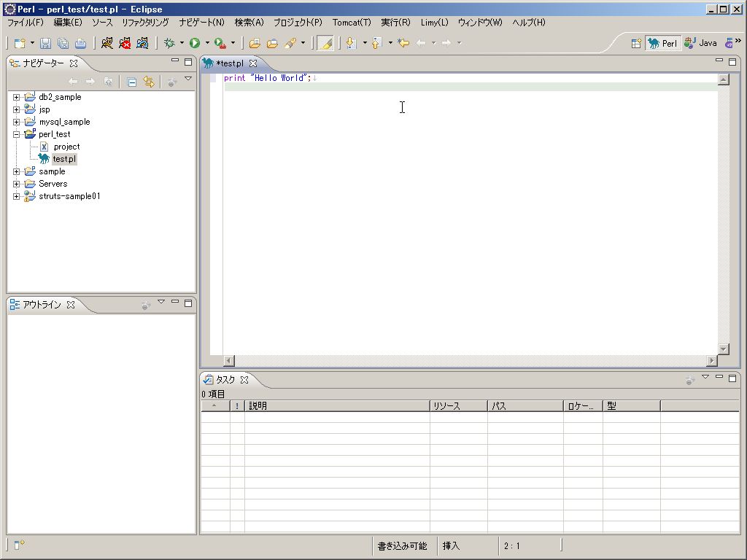The width and height of the screenshot is (747, 560).
Task: Open the 編集(E) menu
Action: click(x=68, y=23)
